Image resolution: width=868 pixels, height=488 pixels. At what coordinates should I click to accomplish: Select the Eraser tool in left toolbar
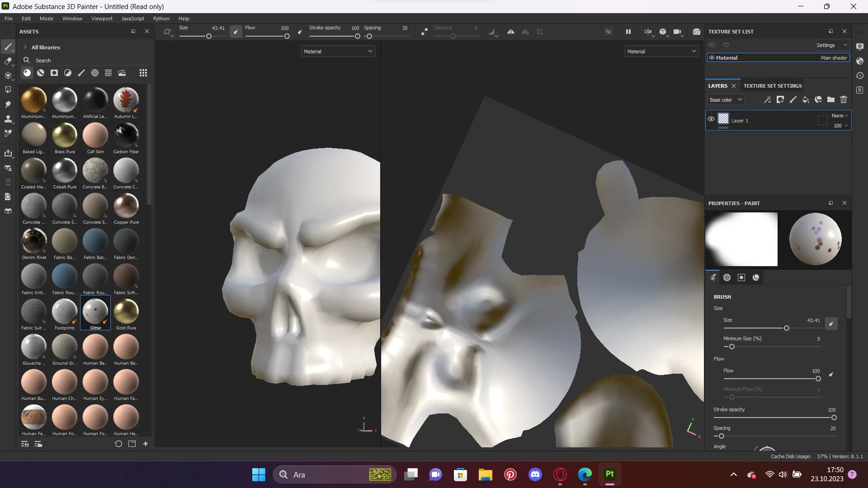[8, 61]
